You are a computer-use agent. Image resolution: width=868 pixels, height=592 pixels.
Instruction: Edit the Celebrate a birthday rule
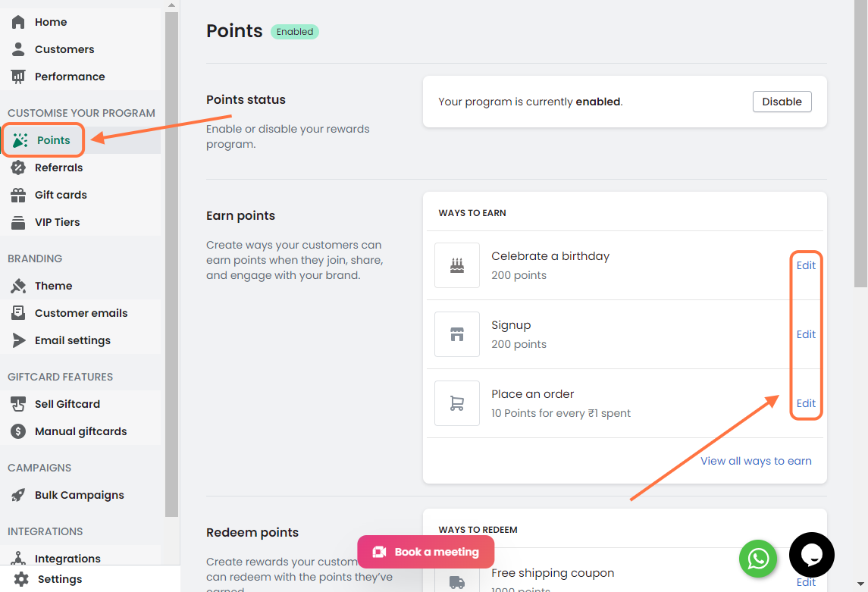tap(806, 265)
